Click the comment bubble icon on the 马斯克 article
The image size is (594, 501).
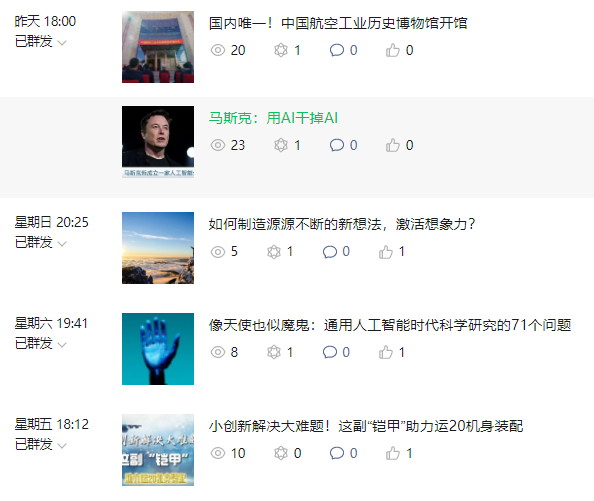[337, 145]
